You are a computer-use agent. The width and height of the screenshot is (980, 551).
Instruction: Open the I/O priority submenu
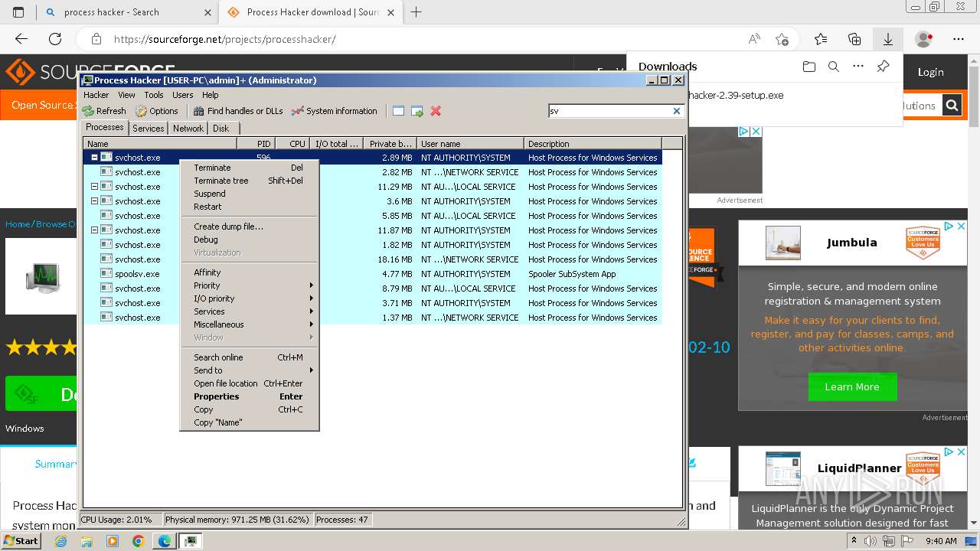(x=249, y=298)
